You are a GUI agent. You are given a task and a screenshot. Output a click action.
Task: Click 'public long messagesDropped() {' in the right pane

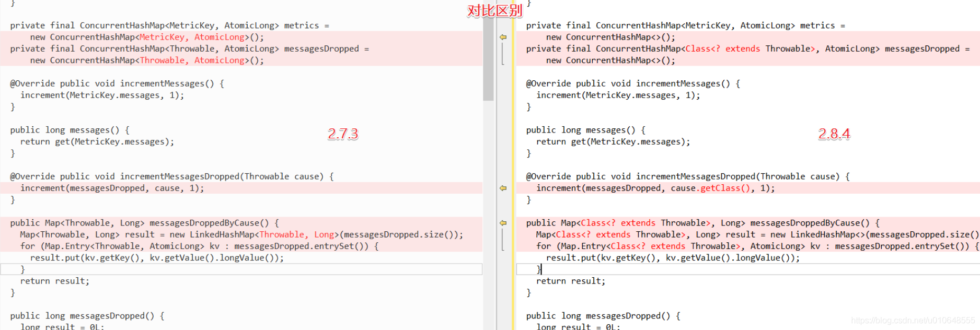[603, 316]
